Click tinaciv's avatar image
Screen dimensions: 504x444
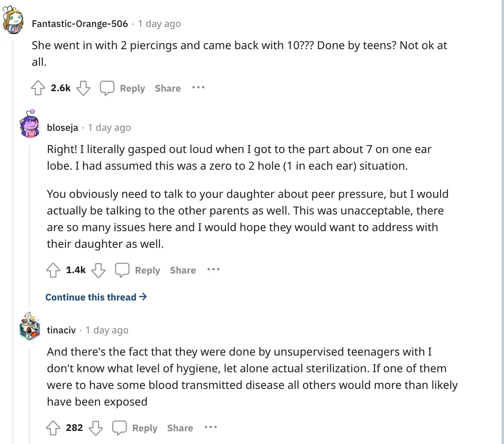coord(30,327)
